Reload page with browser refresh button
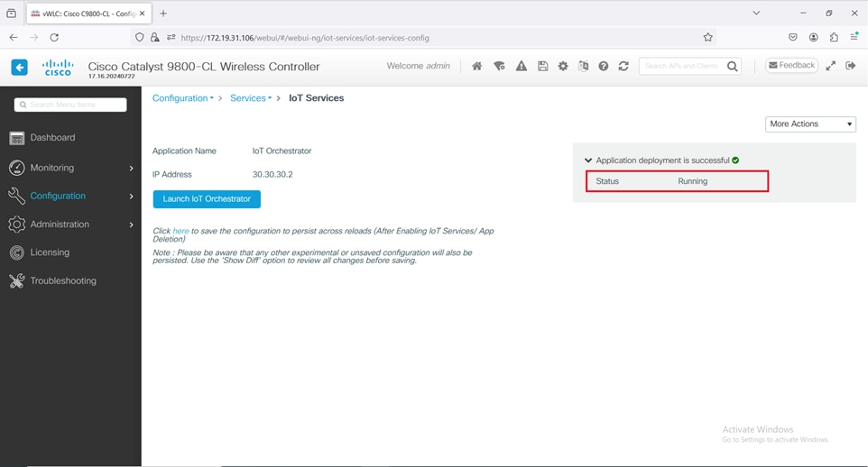 pyautogui.click(x=54, y=38)
